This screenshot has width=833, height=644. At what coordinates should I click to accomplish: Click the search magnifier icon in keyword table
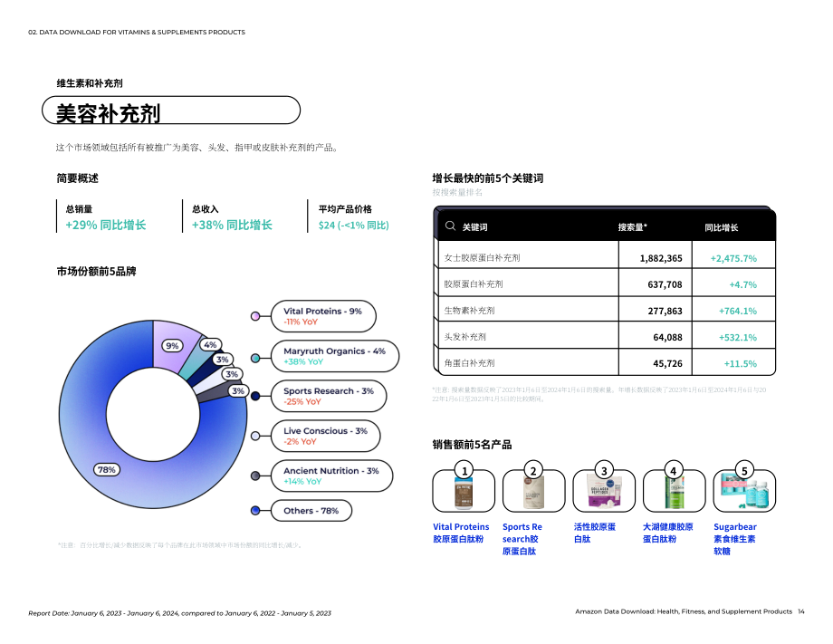pos(450,226)
